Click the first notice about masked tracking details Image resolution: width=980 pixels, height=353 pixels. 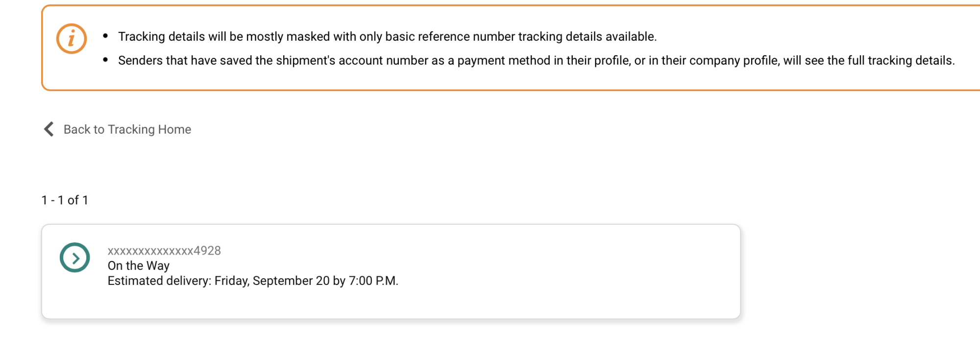click(x=387, y=37)
